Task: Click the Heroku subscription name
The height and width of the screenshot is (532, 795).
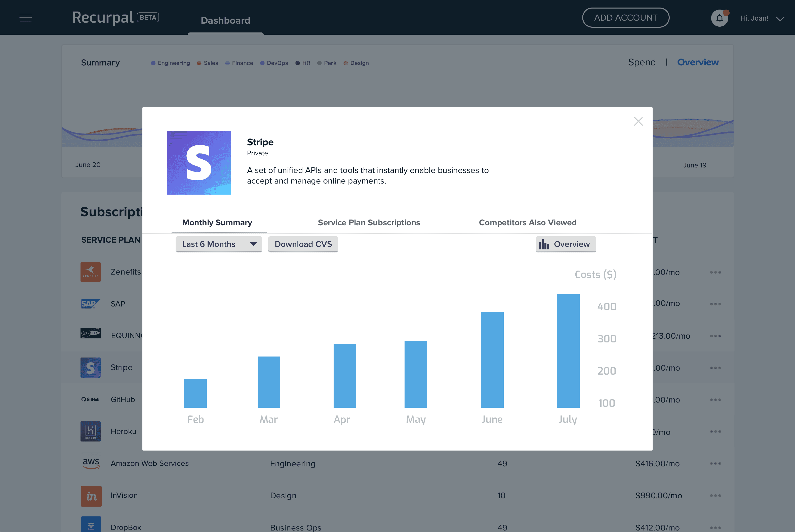Action: click(x=123, y=431)
